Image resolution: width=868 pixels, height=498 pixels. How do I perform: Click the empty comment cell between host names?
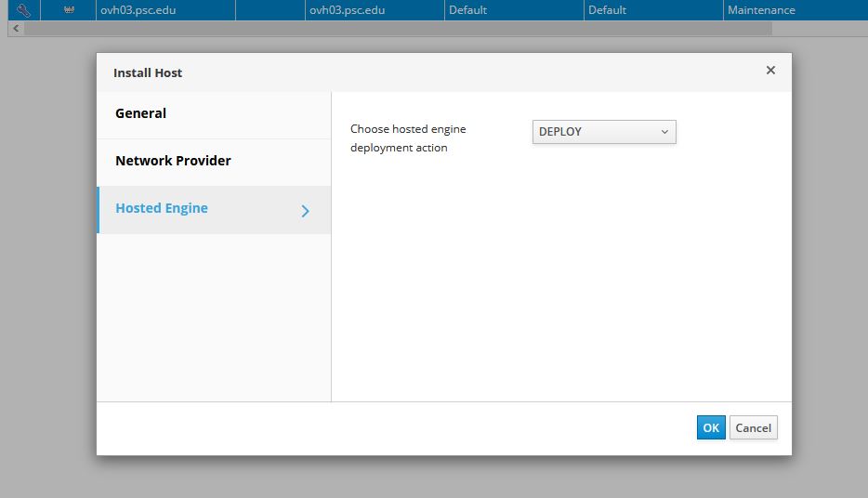[x=270, y=10]
